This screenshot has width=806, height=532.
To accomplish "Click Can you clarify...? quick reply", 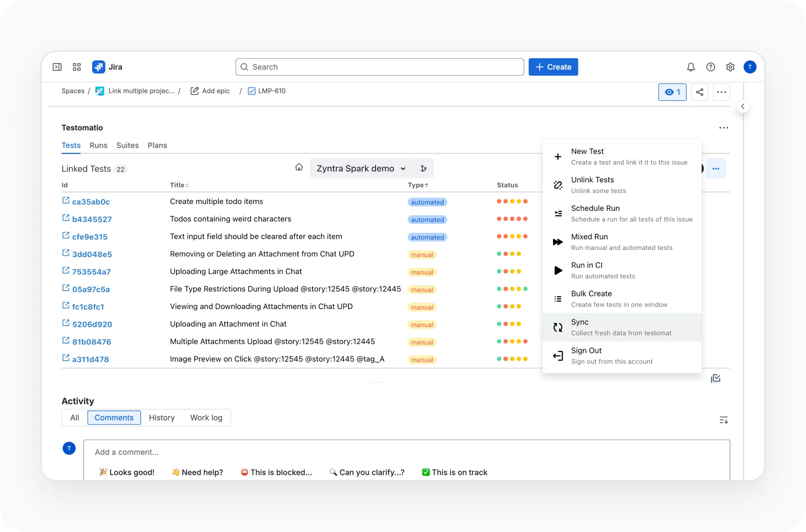I will [x=367, y=472].
